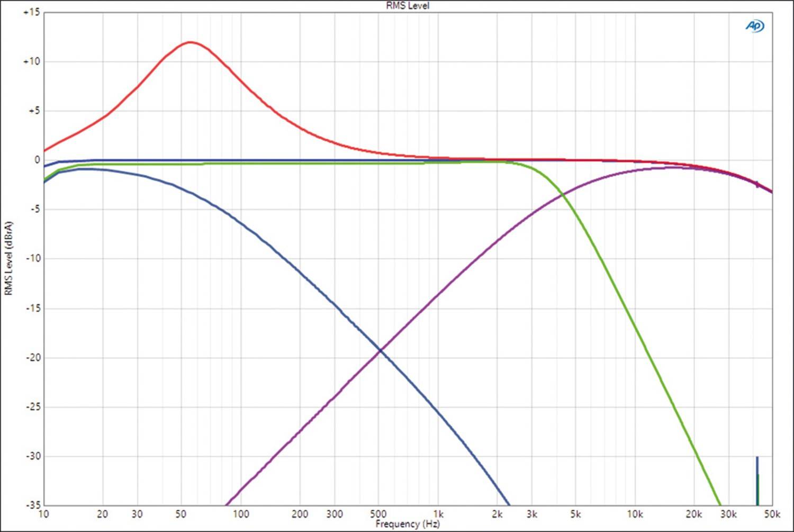Click the '+15' y-axis tick label

tap(31, 12)
